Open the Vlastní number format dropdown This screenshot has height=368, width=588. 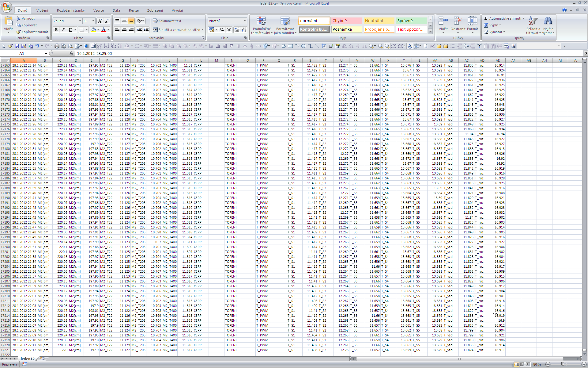tap(244, 21)
